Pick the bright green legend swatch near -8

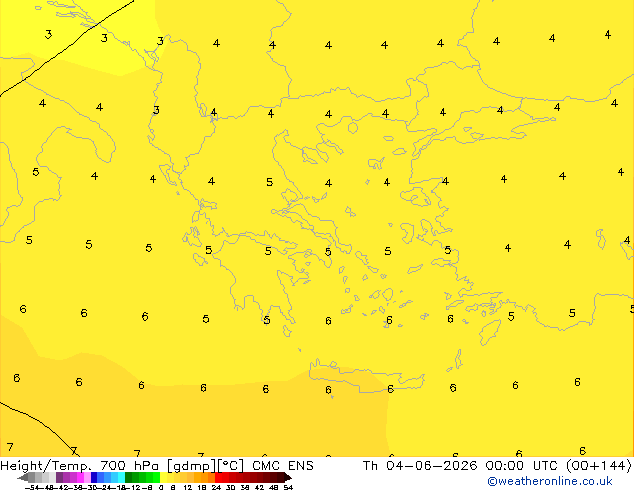(156, 477)
